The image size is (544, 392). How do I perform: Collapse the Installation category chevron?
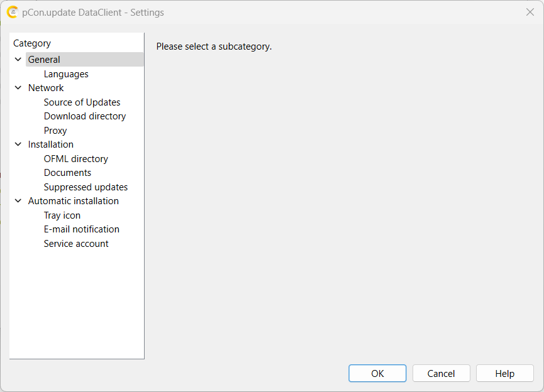18,144
